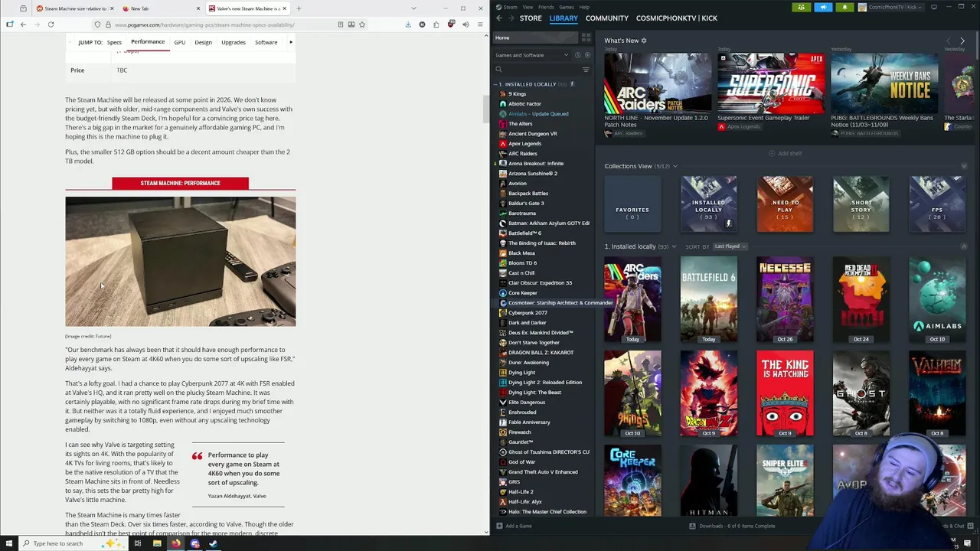
Task: Open Steam Downloads status at bottom
Action: coord(732,526)
